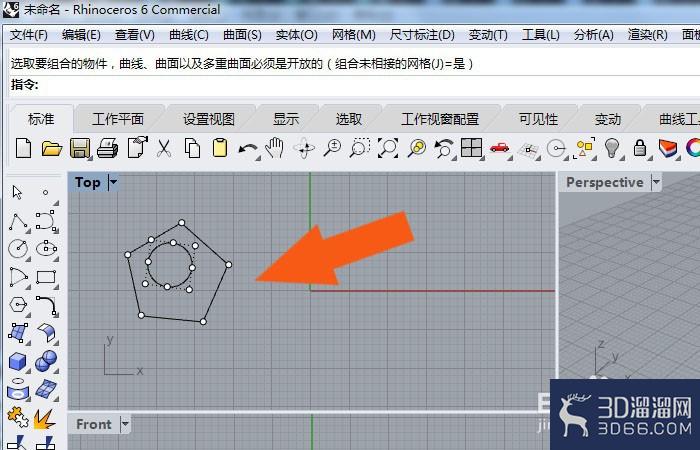700x450 pixels.
Task: Click the Set CPlane grid icon
Action: 528,150
